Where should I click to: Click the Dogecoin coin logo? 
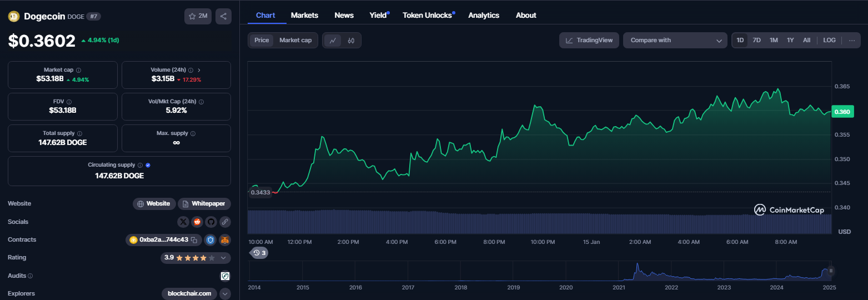click(x=13, y=17)
